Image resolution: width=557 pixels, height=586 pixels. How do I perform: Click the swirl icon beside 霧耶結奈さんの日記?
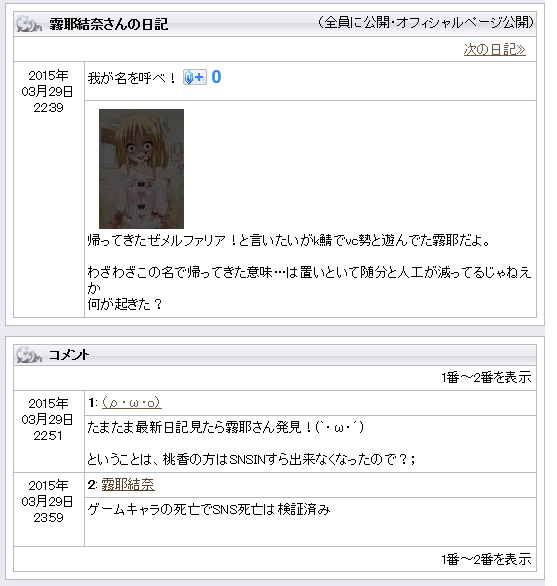pos(28,24)
